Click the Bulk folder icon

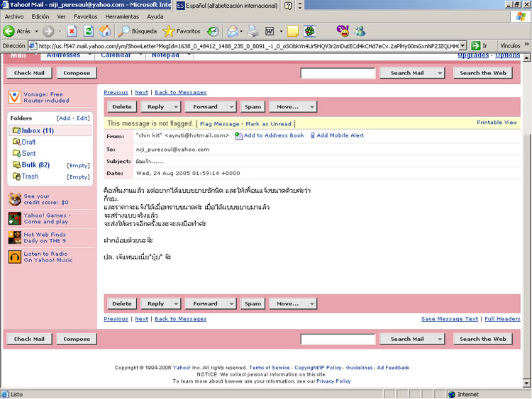click(16, 164)
